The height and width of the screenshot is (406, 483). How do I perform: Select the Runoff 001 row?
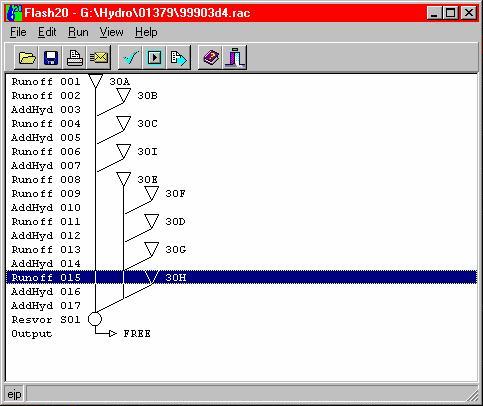click(x=242, y=82)
